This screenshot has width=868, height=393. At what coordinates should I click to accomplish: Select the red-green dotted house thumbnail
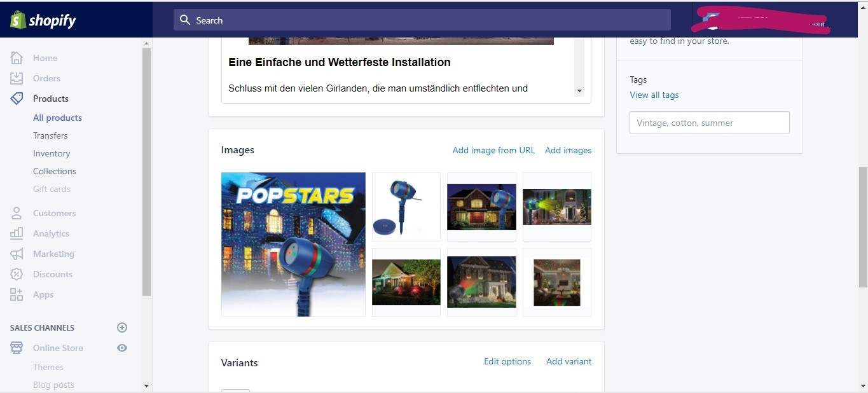(x=481, y=282)
